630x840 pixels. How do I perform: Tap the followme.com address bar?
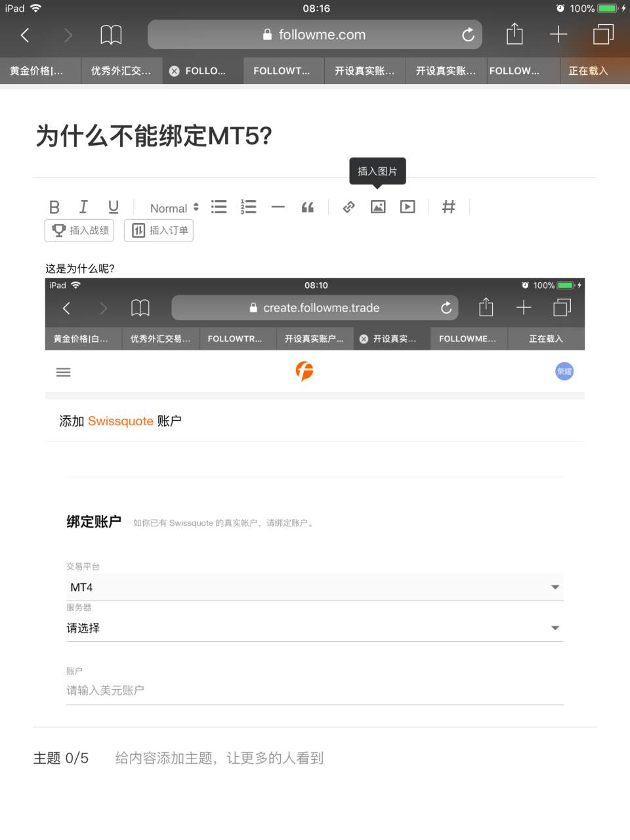pyautogui.click(x=315, y=35)
